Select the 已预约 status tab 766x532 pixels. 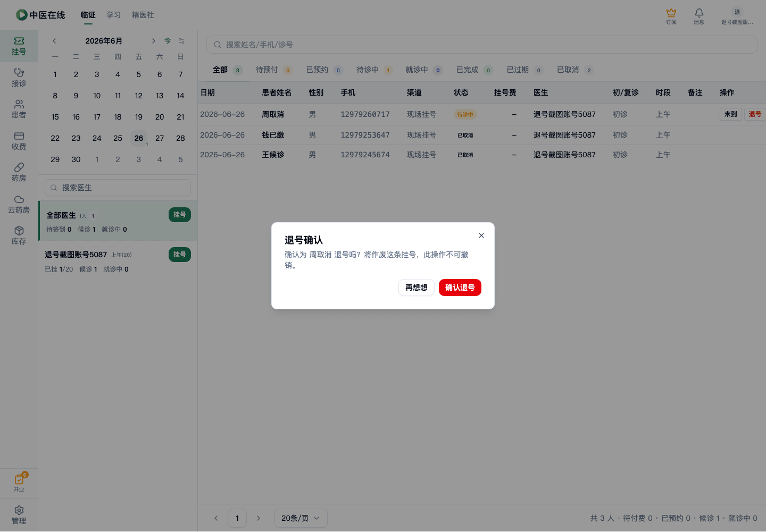[x=324, y=70]
